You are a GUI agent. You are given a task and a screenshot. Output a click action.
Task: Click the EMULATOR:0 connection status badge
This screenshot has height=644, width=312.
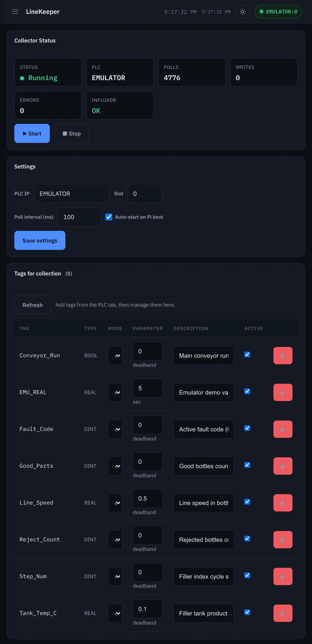coord(278,12)
